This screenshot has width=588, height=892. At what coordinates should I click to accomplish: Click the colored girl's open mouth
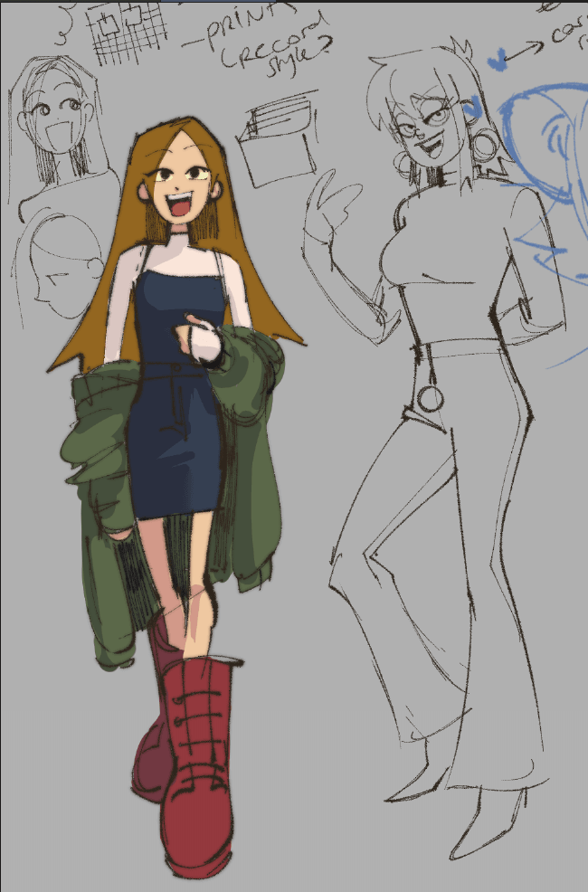(180, 204)
